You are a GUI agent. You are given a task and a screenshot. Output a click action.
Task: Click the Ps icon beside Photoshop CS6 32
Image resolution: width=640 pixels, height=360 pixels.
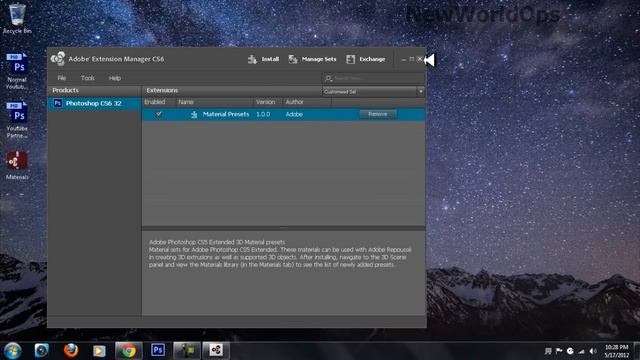coord(58,103)
